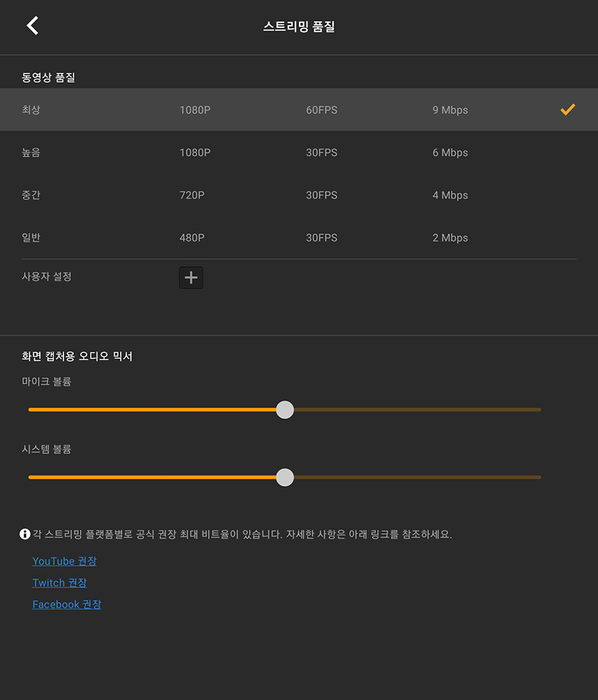This screenshot has height=700, width=598.
Task: Open the Twitch 권장 link
Action: pos(59,583)
